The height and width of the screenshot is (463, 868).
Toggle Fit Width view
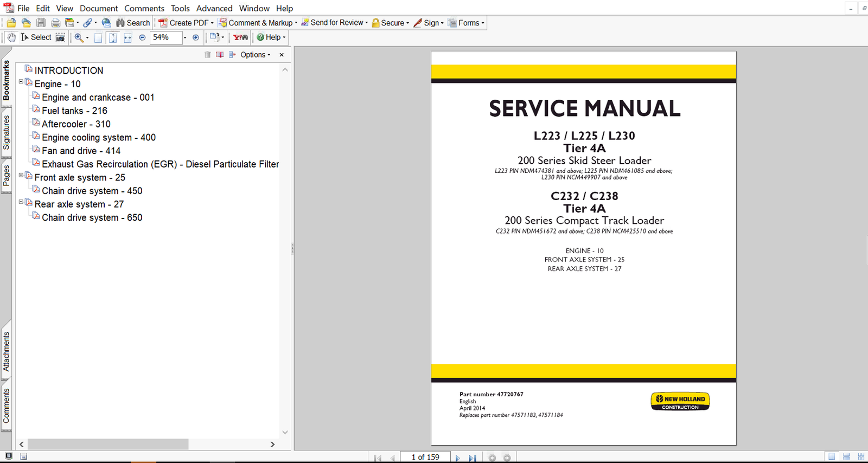(127, 37)
